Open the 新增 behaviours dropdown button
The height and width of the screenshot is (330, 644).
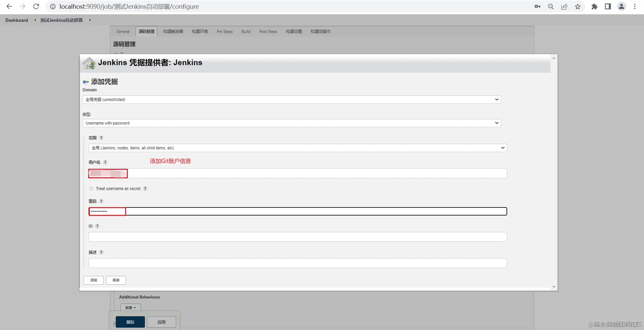click(130, 308)
